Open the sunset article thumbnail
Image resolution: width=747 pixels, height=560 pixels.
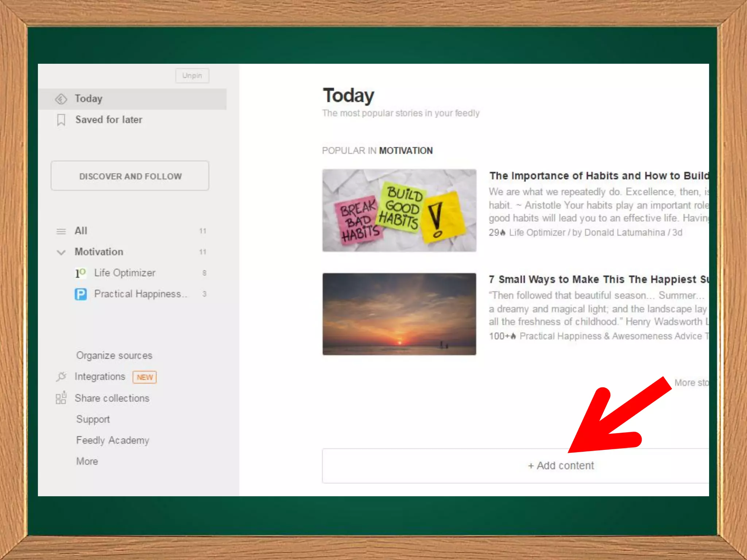coord(399,314)
